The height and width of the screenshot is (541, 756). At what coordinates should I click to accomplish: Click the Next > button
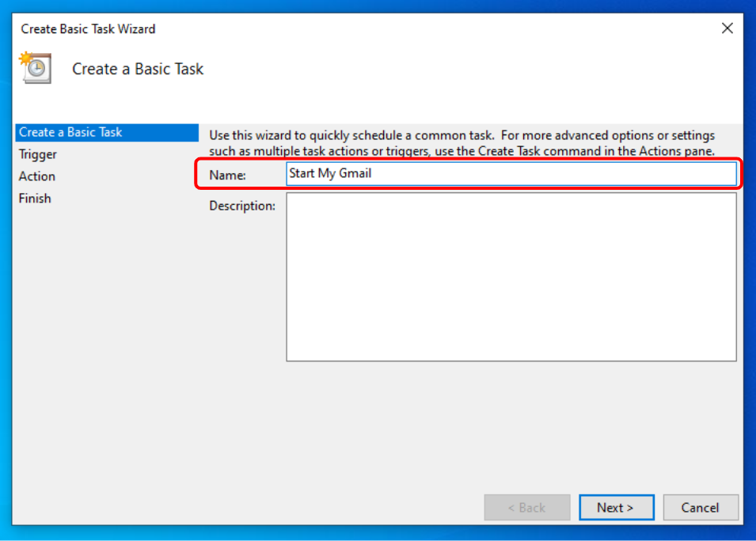[x=616, y=507]
